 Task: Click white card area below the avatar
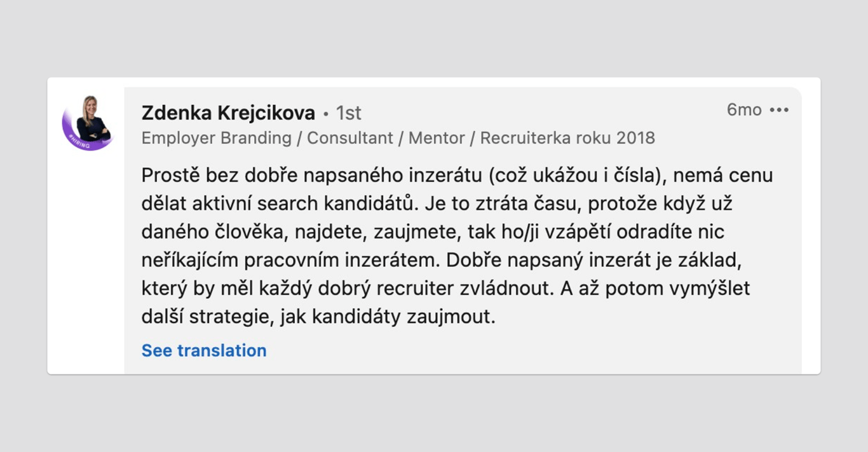86,267
